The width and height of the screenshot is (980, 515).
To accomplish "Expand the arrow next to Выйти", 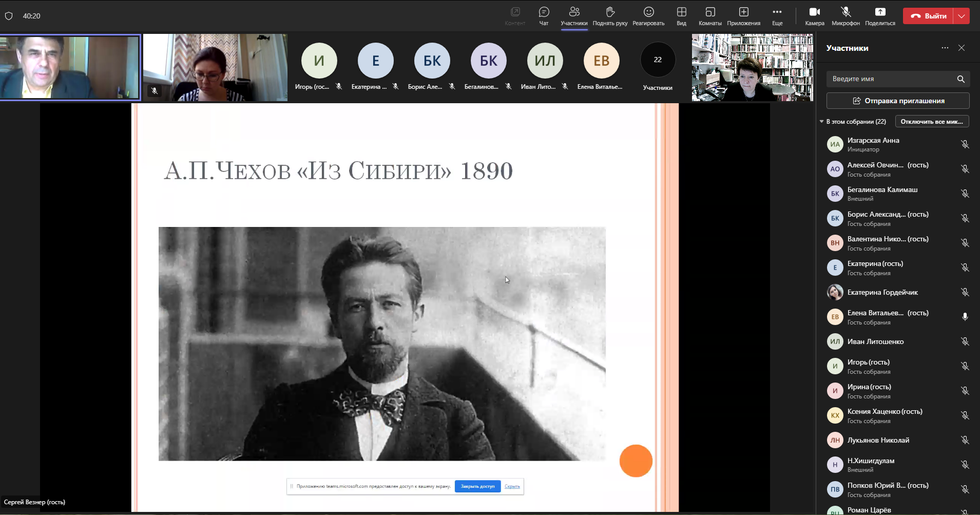I will click(x=962, y=16).
